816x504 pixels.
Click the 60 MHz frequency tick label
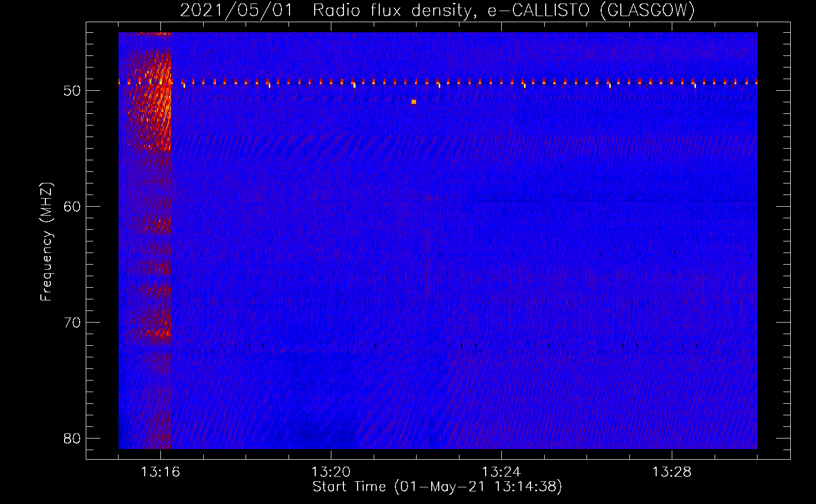tap(72, 207)
